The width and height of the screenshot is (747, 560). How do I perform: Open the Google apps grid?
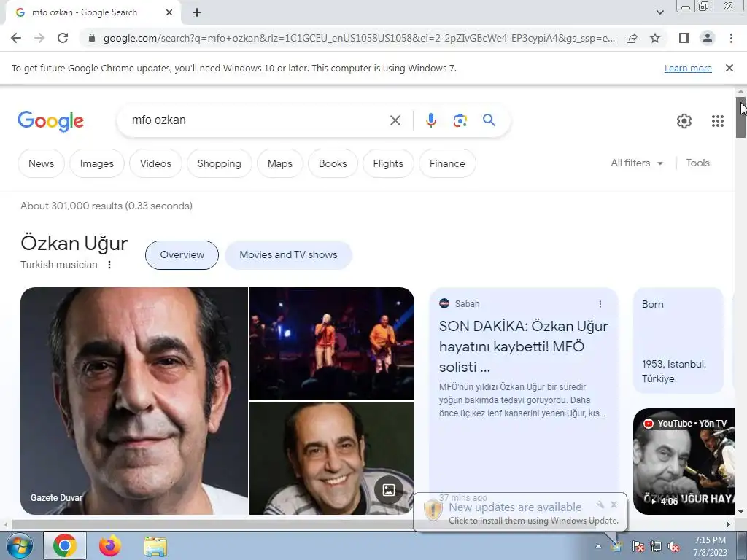click(x=718, y=121)
